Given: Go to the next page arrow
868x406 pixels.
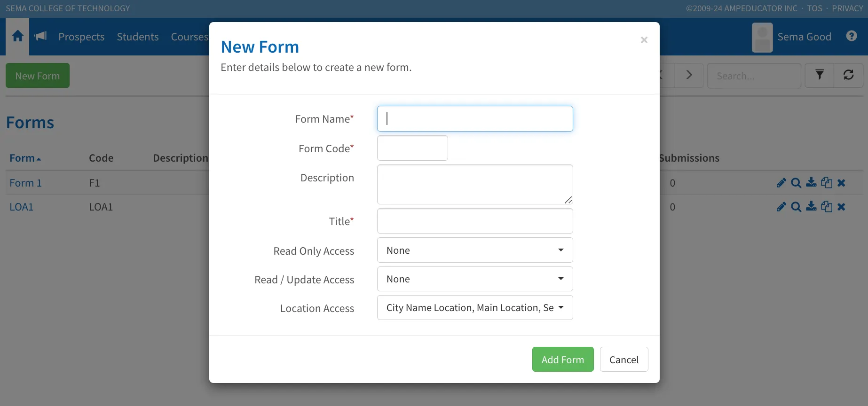Looking at the screenshot, I should (689, 75).
